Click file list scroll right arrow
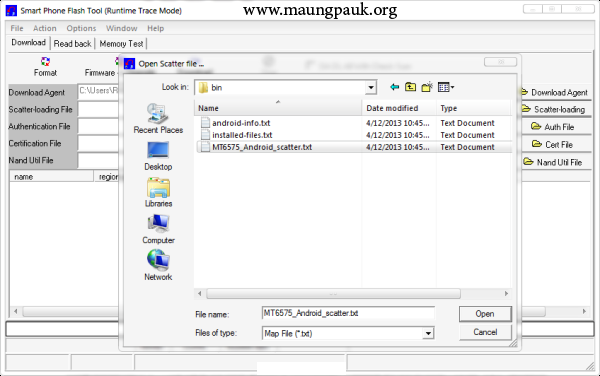The width and height of the screenshot is (600, 376). click(506, 294)
